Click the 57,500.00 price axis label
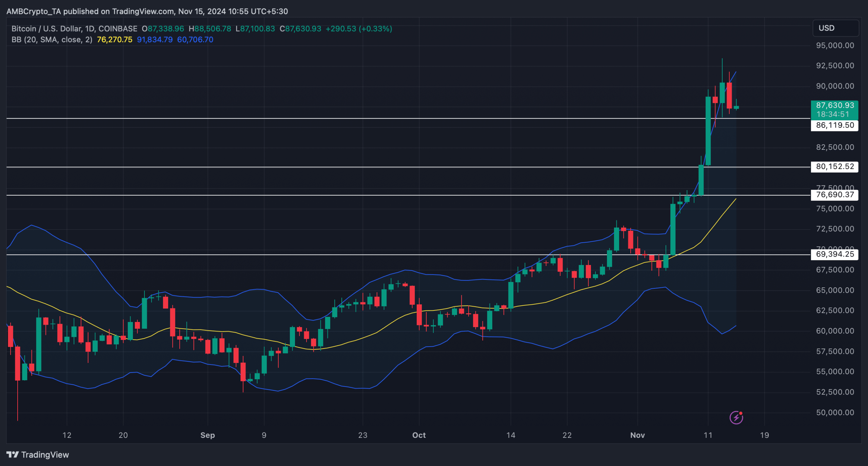Viewport: 868px width, 466px height. [x=835, y=351]
